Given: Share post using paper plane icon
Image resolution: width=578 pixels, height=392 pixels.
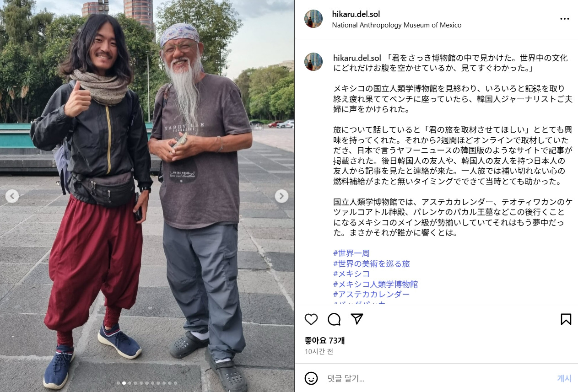Looking at the screenshot, I should pyautogui.click(x=357, y=319).
